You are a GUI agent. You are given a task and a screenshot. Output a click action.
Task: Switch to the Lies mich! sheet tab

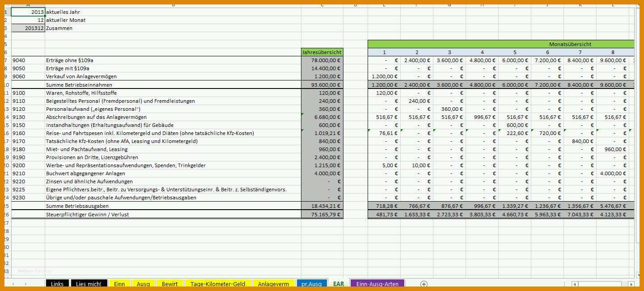[89, 284]
